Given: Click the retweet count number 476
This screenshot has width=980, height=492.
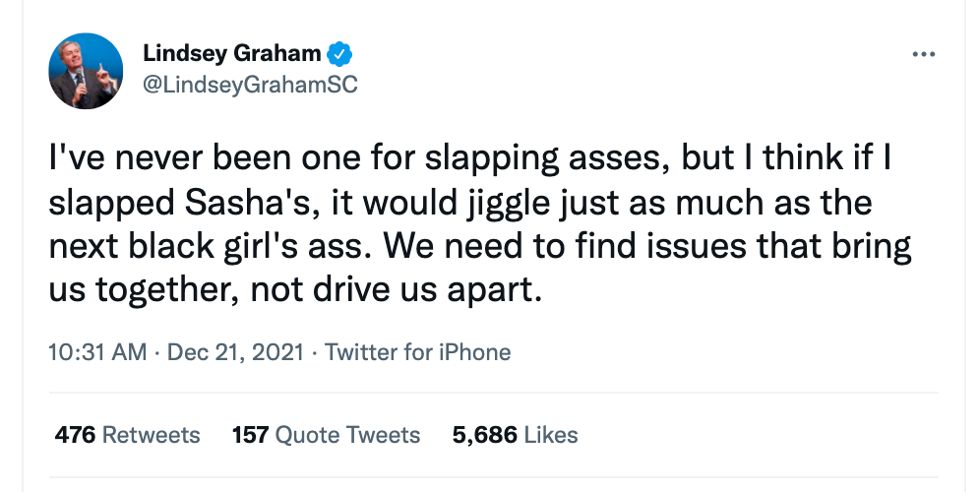Looking at the screenshot, I should [x=75, y=434].
